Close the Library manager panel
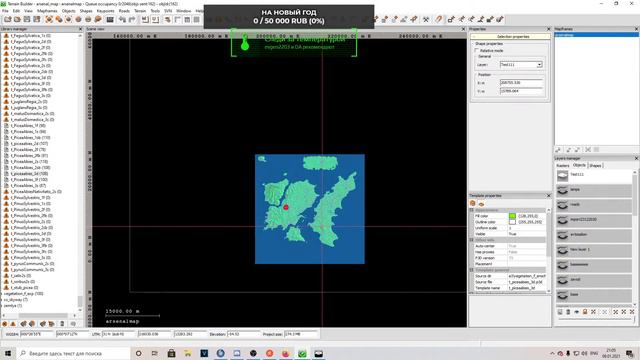The height and width of the screenshot is (360, 640). [x=80, y=29]
